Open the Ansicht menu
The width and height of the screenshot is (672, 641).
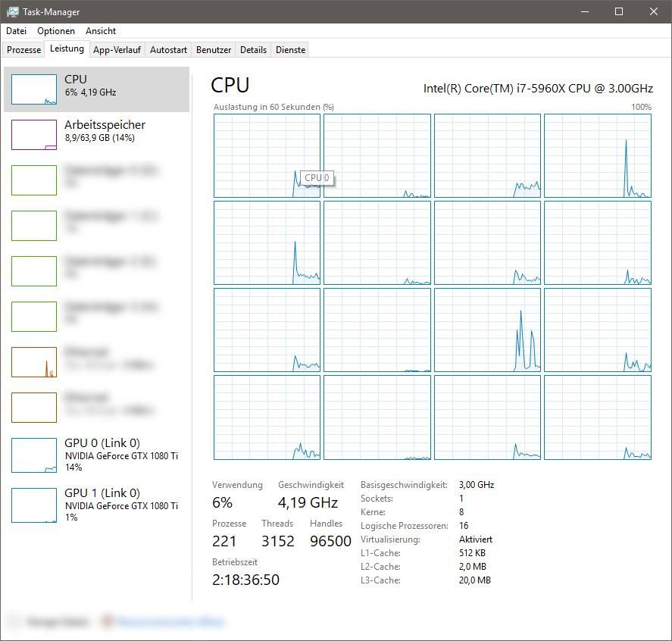pyautogui.click(x=101, y=31)
